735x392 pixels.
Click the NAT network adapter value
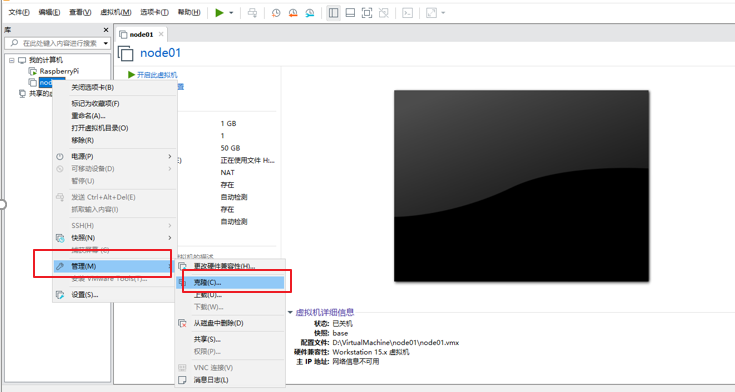pyautogui.click(x=227, y=173)
